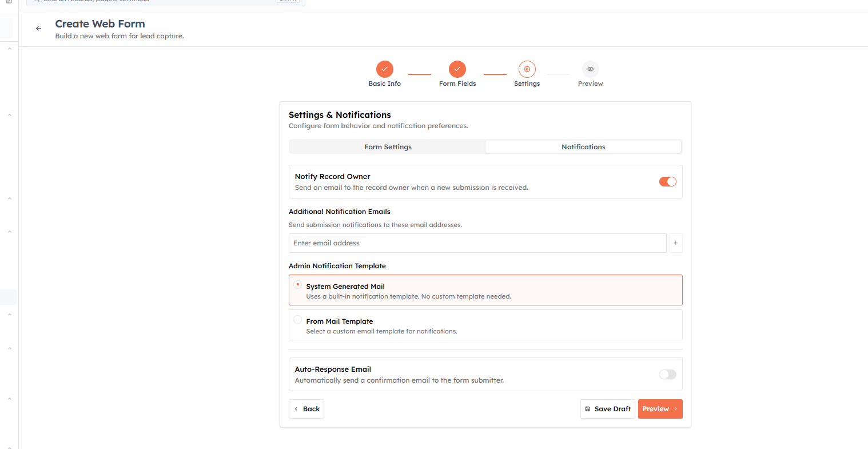The image size is (868, 449).
Task: Select the System Generated Mail radio option
Action: pos(298,284)
